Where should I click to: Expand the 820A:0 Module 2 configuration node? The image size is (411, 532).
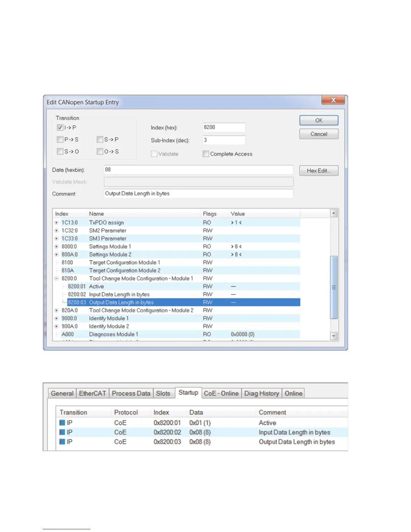point(56,310)
